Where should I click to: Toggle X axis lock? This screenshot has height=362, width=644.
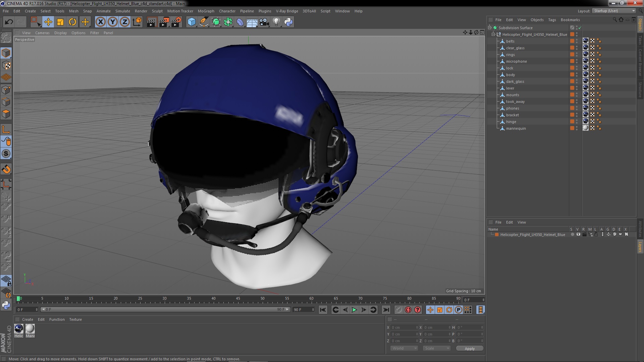100,22
